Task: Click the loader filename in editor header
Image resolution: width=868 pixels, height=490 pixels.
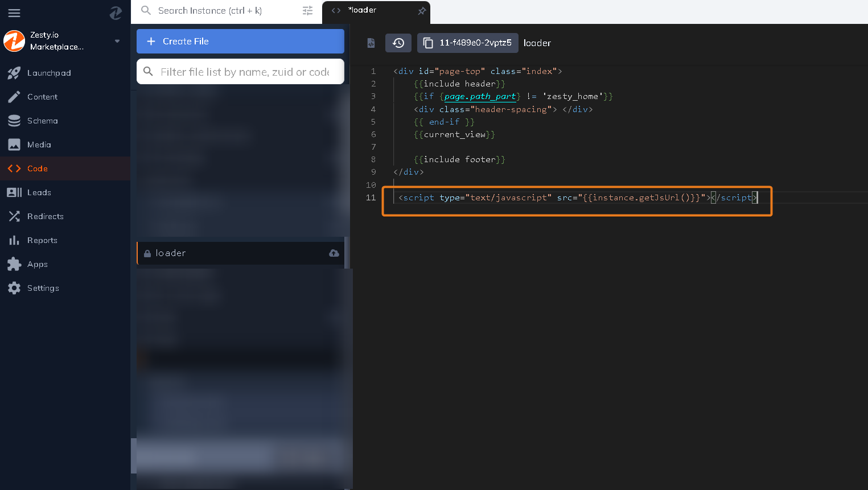Action: [x=537, y=43]
